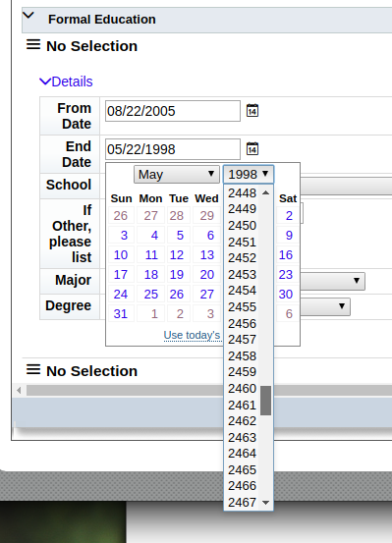The image size is (392, 543).
Task: Select year 2448 in the list
Action: [x=242, y=192]
